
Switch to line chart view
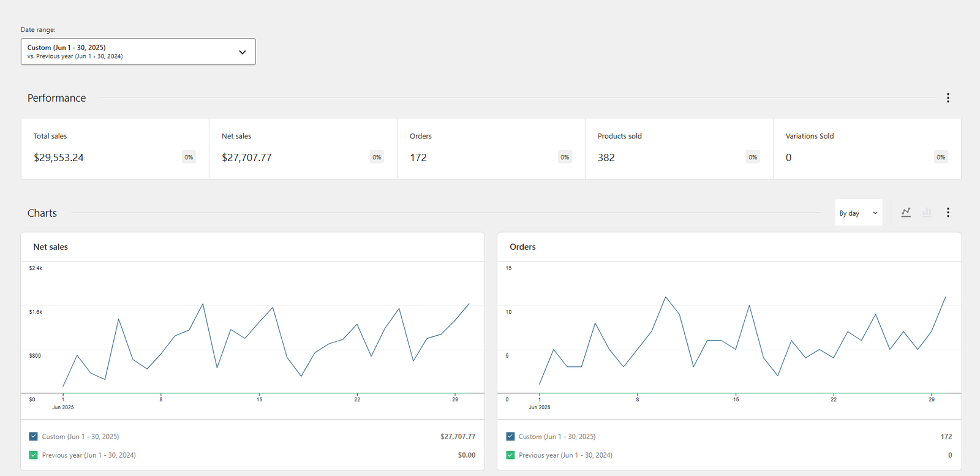906,213
